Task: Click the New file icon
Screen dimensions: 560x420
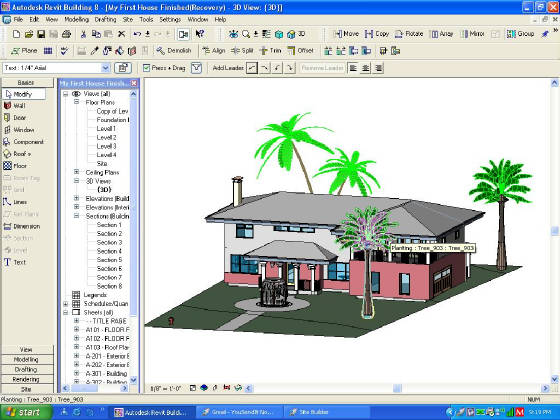Action: point(16,34)
